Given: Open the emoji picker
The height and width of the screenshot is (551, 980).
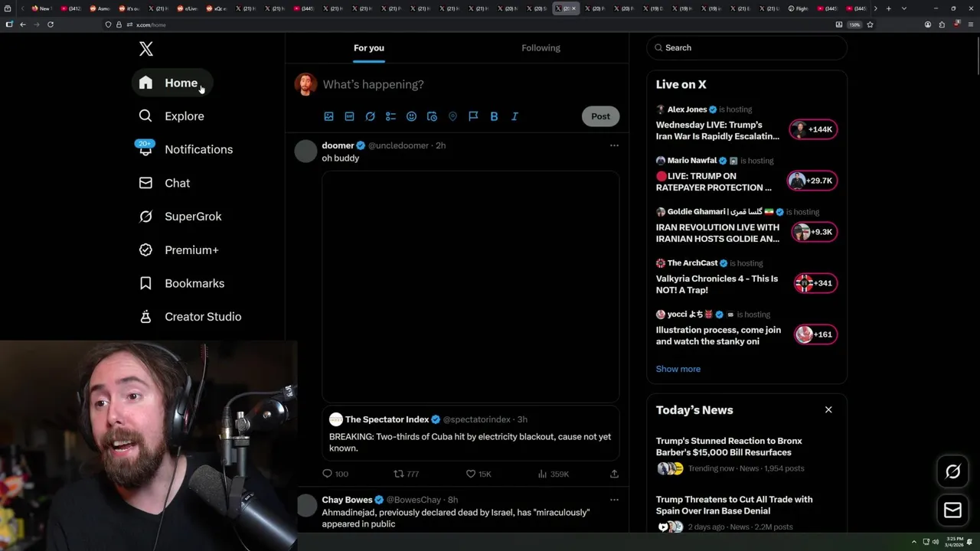Looking at the screenshot, I should [x=411, y=116].
